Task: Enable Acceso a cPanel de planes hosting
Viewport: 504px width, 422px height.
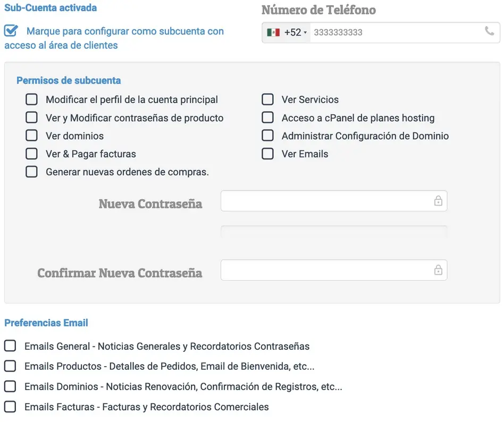Action: (x=267, y=117)
